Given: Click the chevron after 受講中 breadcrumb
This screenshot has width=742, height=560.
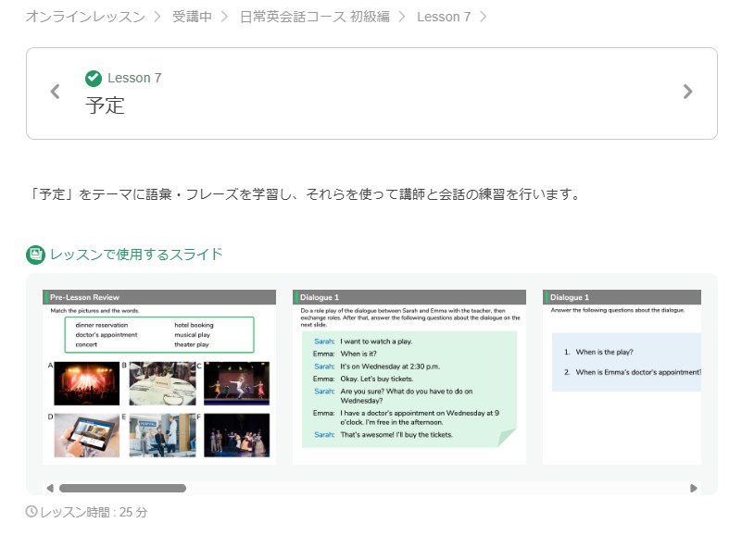Looking at the screenshot, I should coord(225,17).
